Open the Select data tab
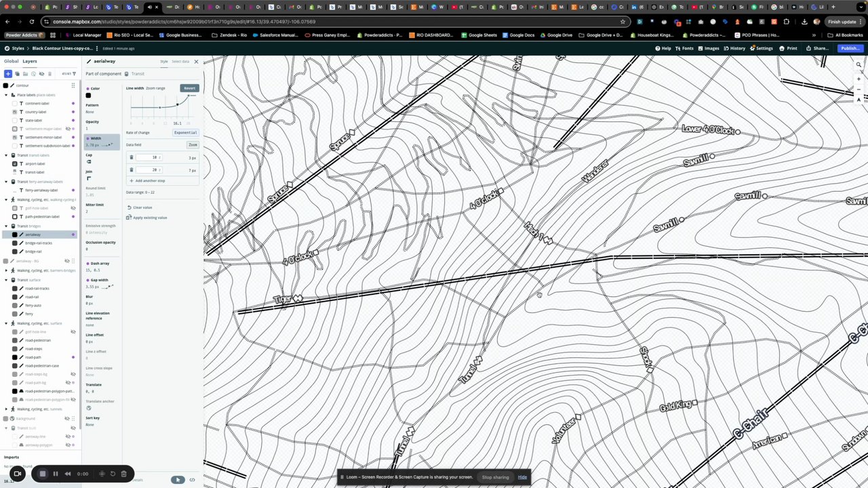This screenshot has height=488, width=868. coord(180,62)
